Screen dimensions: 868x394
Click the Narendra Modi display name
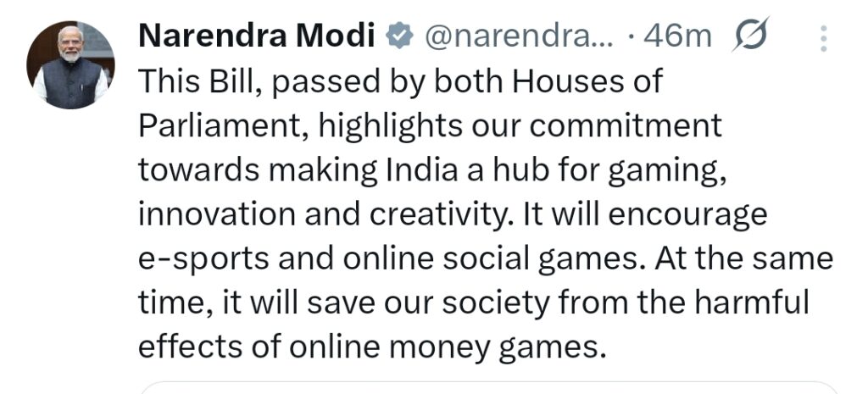(x=256, y=36)
